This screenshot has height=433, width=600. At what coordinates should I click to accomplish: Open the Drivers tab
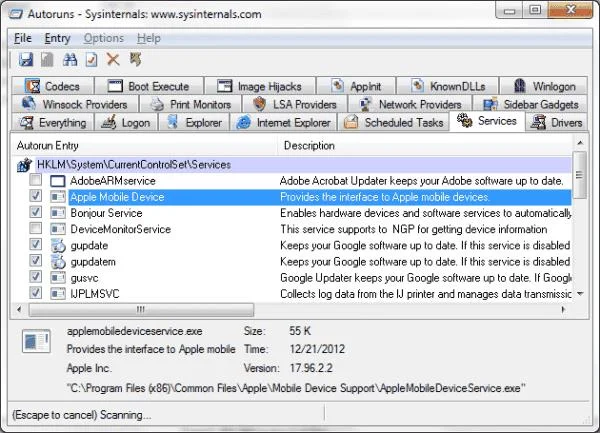pyautogui.click(x=557, y=122)
